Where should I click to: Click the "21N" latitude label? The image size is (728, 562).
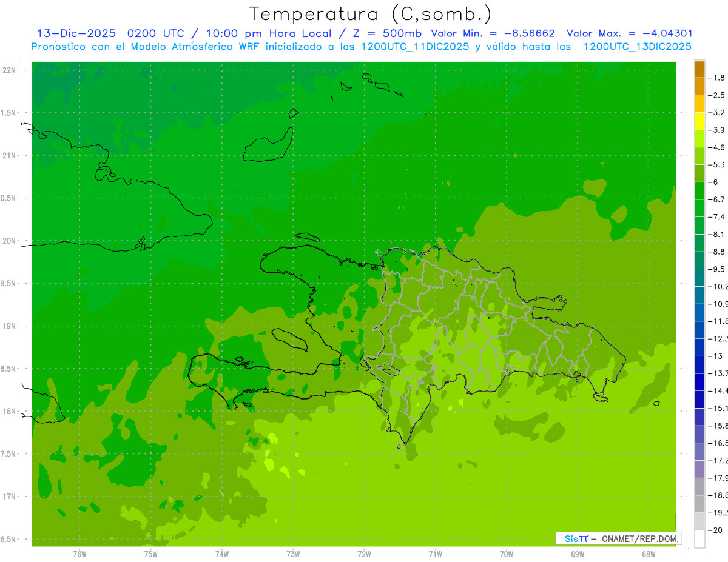click(10, 155)
